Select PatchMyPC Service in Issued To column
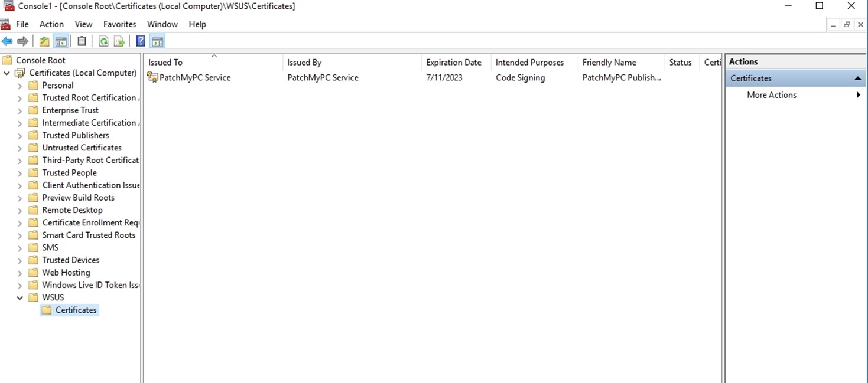The image size is (868, 383). (195, 77)
